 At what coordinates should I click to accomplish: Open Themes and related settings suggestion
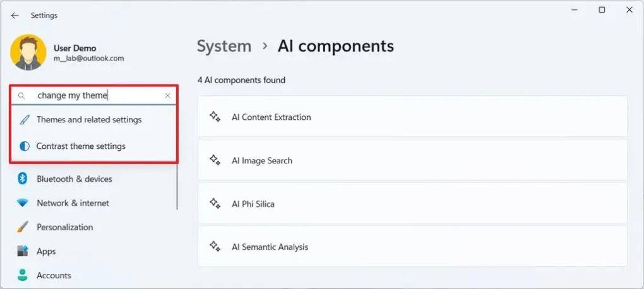pyautogui.click(x=89, y=120)
